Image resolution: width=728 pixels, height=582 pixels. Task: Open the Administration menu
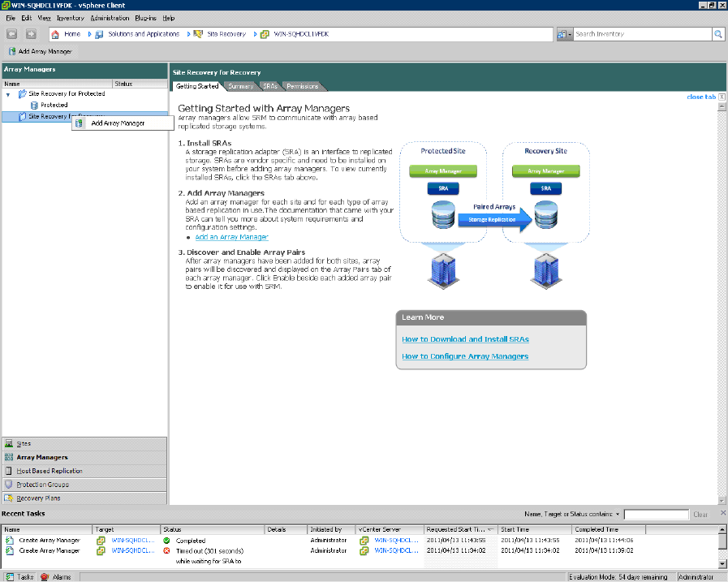click(x=109, y=17)
